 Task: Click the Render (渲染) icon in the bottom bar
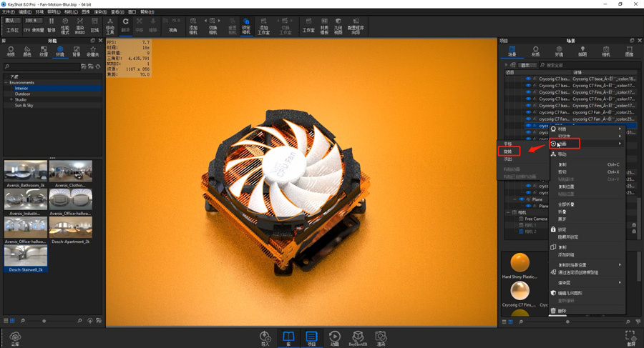pyautogui.click(x=381, y=338)
